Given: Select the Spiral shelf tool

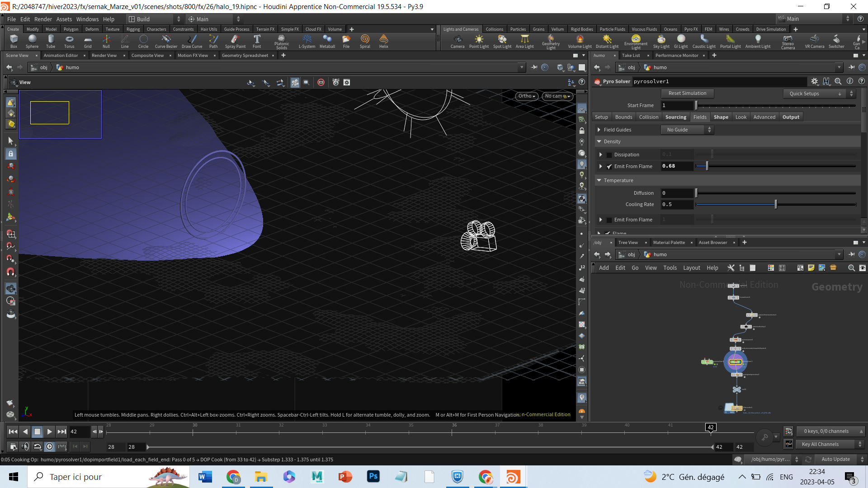Looking at the screenshot, I should point(365,41).
